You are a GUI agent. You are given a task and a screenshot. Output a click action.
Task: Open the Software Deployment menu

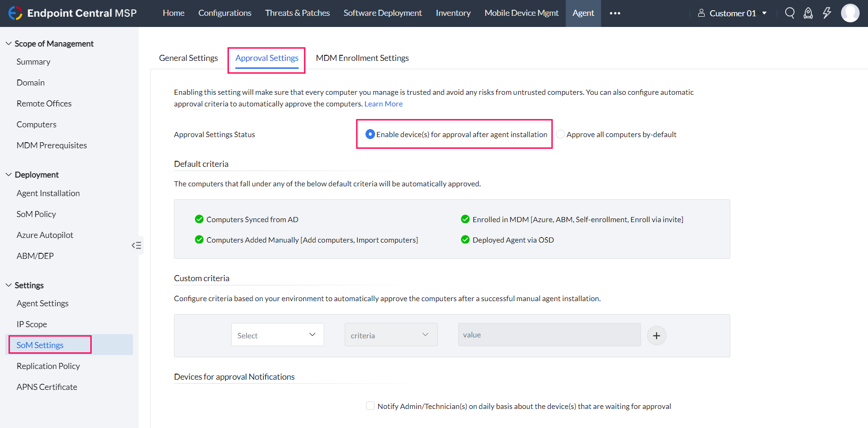(383, 13)
